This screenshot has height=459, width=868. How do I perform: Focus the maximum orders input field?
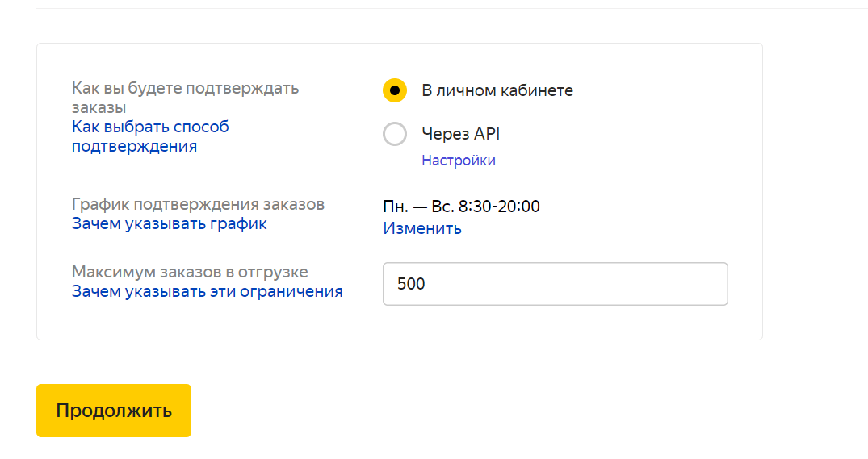coord(555,284)
